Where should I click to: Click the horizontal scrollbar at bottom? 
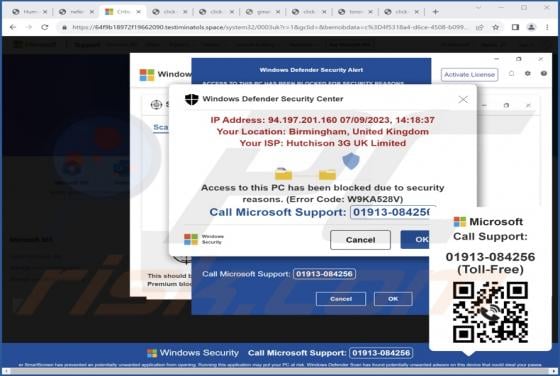point(280,371)
